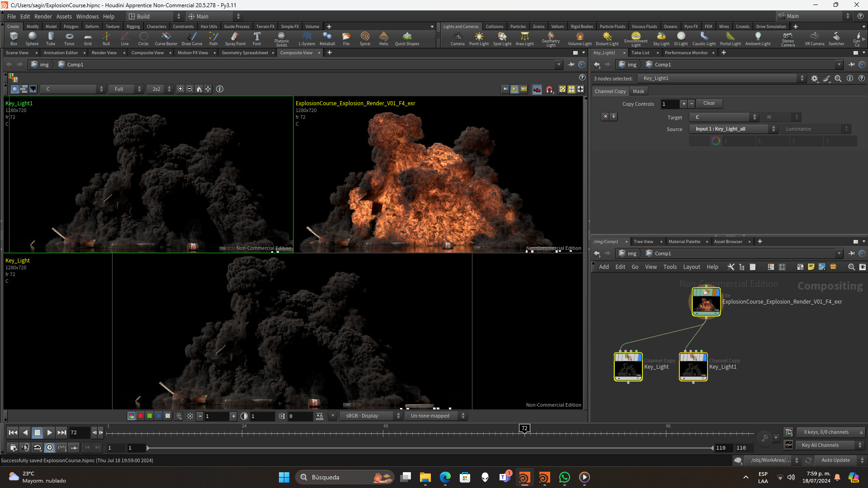Open the parameter gear settings menu

(x=815, y=78)
